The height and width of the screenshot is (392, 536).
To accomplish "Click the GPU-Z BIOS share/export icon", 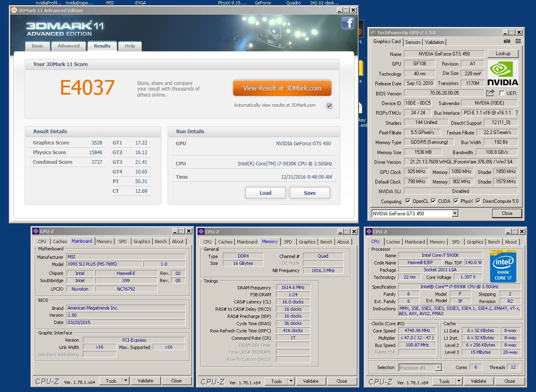I will coord(490,93).
